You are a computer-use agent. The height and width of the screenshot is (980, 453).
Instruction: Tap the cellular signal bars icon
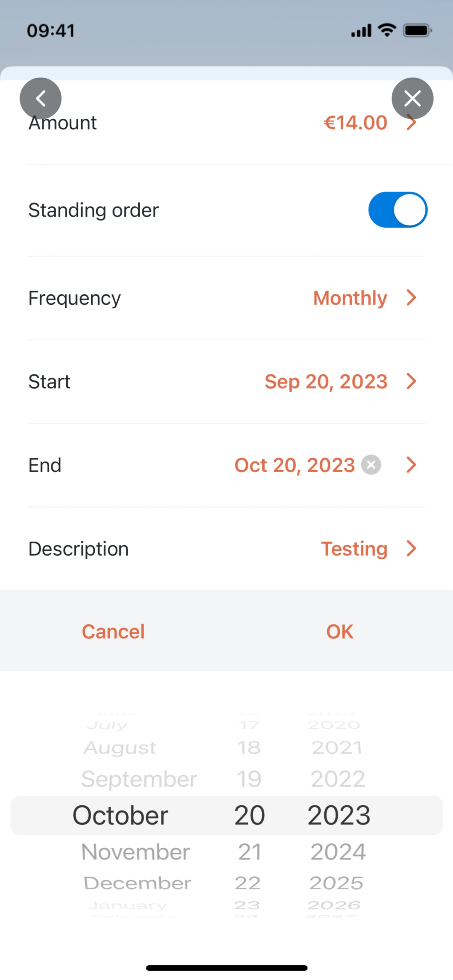[361, 31]
